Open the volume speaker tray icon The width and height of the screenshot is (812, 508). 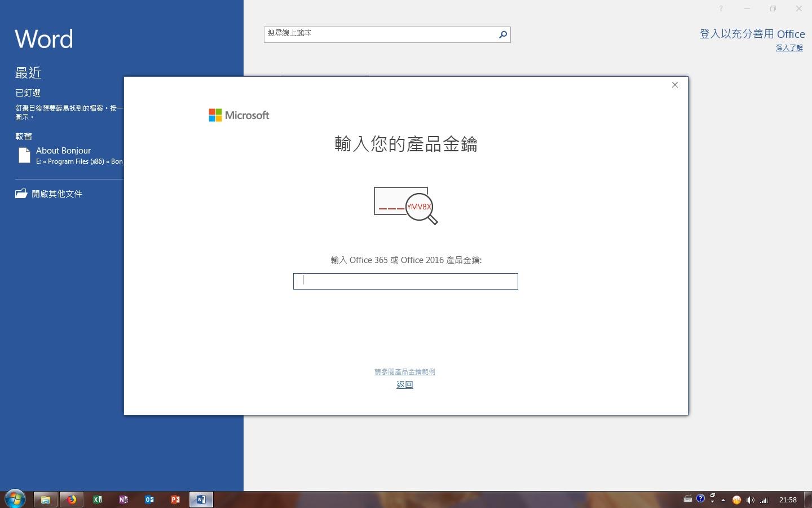tap(750, 500)
